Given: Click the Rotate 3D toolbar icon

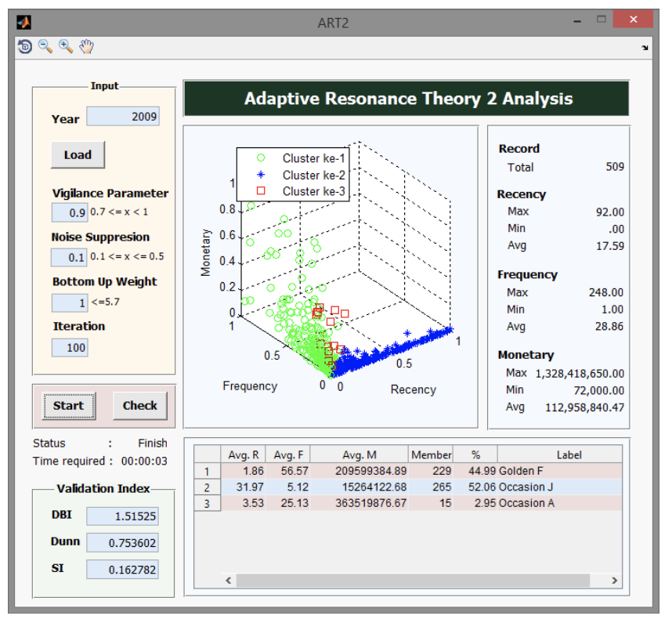Looking at the screenshot, I should click(x=25, y=47).
